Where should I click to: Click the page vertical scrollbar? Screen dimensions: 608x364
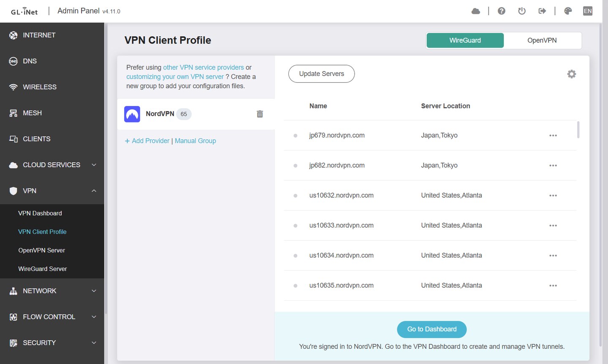click(601, 185)
